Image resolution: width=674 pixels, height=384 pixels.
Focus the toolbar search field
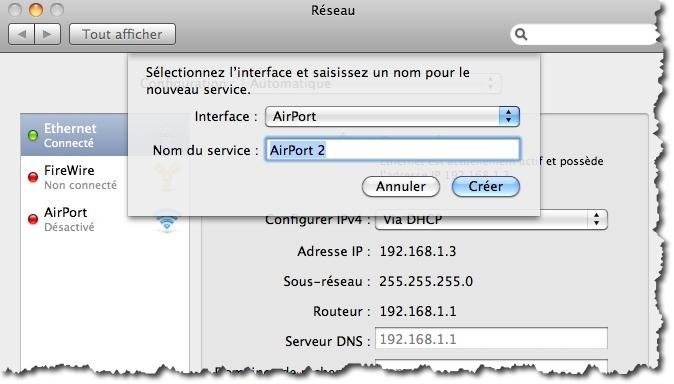coord(585,34)
